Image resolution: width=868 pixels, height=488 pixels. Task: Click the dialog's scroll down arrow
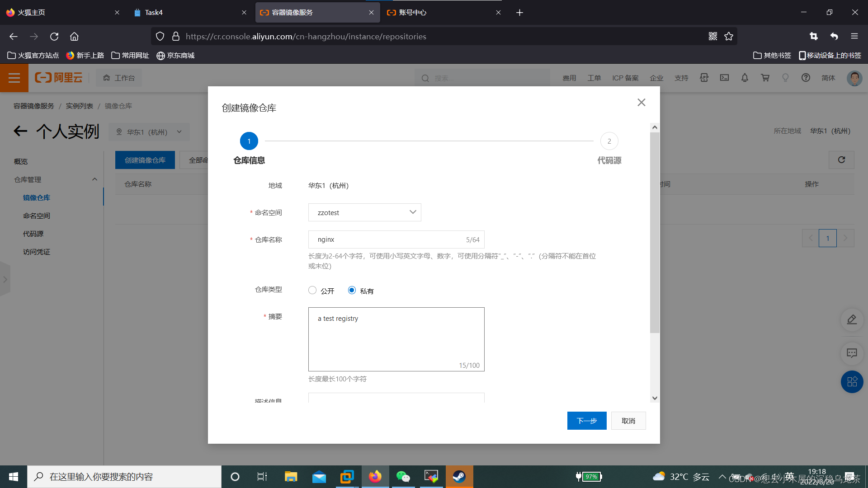(655, 398)
